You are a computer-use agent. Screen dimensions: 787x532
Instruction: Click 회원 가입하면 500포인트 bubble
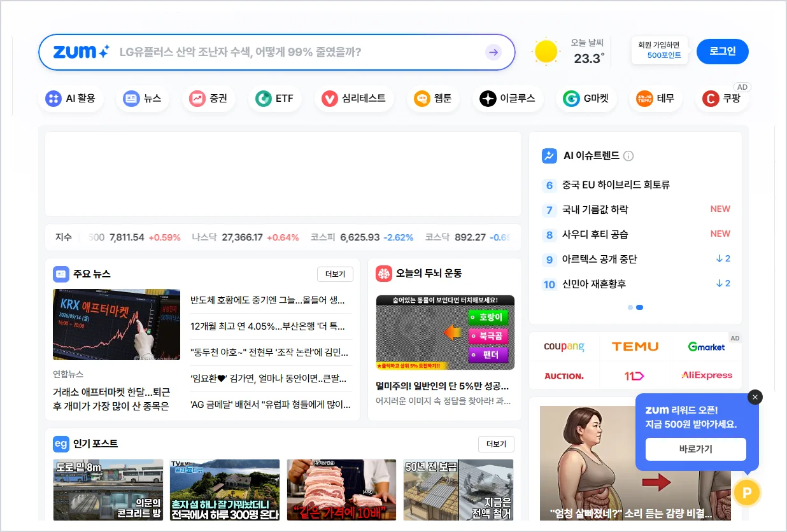[660, 50]
